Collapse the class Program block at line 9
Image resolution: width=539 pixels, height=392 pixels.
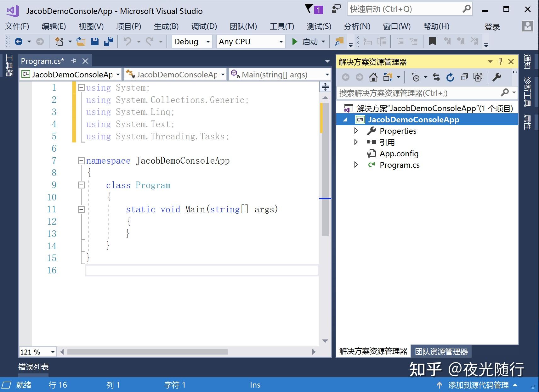pyautogui.click(x=81, y=185)
